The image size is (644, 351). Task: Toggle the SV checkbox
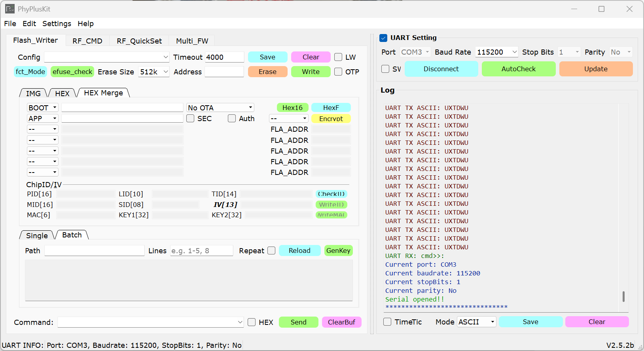click(x=385, y=69)
